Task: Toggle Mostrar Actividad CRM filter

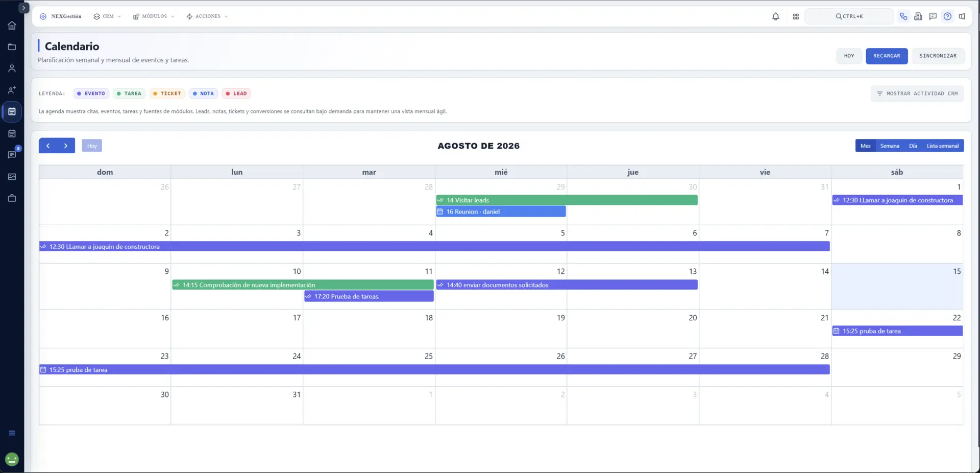Action: tap(917, 93)
